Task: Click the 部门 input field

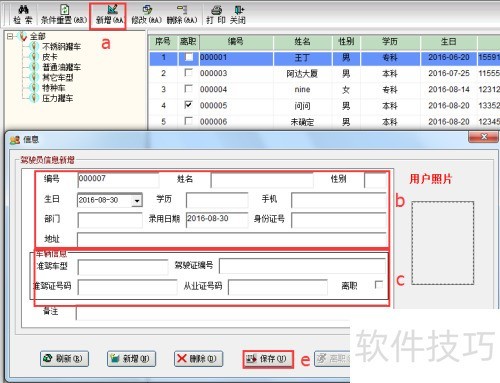Action: tap(110, 220)
